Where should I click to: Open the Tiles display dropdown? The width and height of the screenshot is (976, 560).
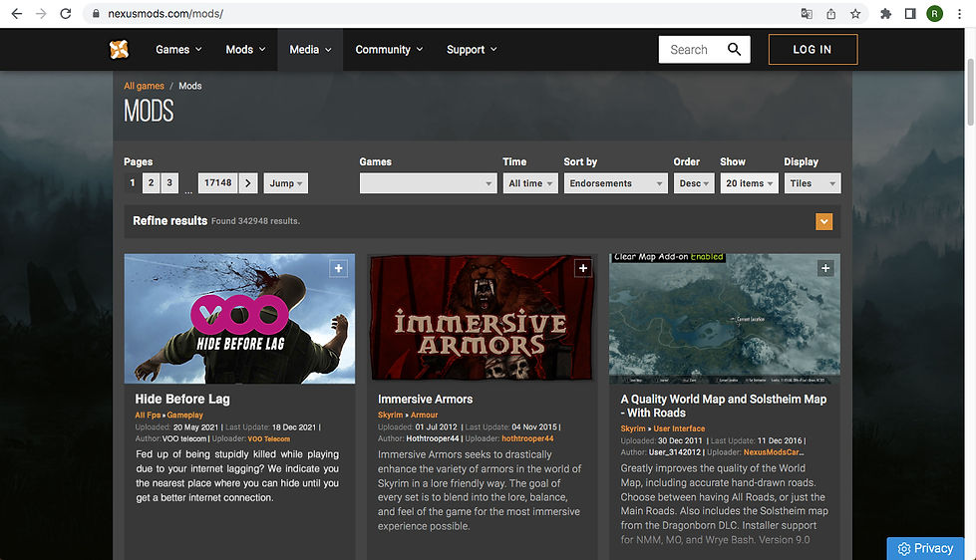813,183
